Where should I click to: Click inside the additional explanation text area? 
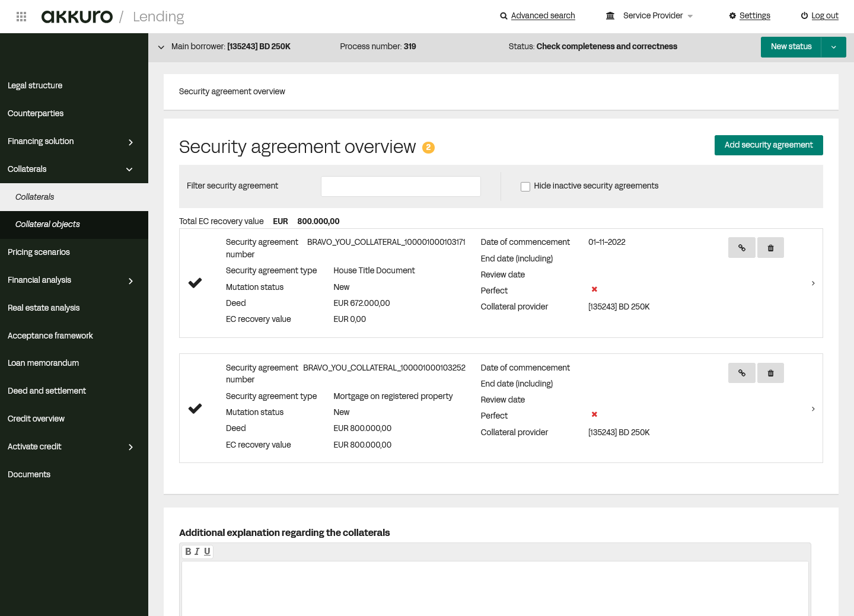coord(495,588)
